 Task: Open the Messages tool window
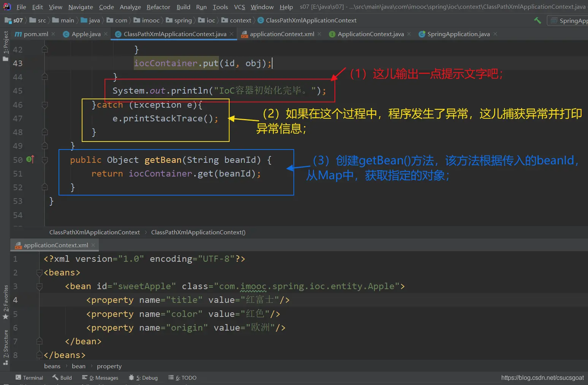pyautogui.click(x=100, y=378)
